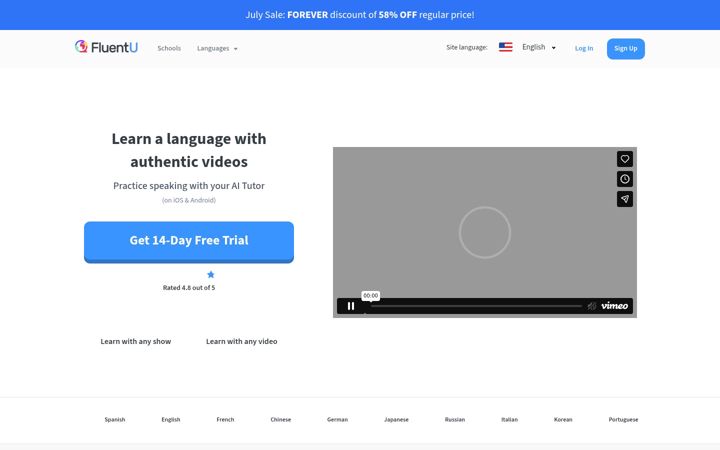Click the Log In link
720x450 pixels.
(x=584, y=48)
